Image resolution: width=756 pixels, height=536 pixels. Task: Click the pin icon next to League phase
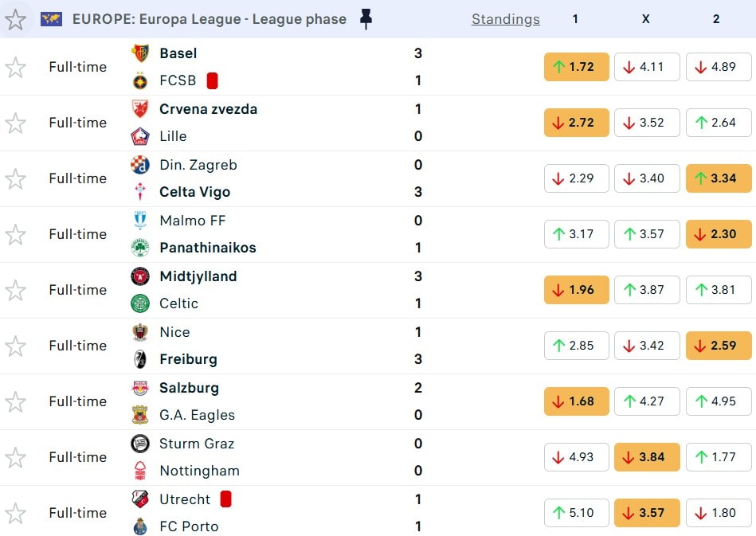click(366, 19)
